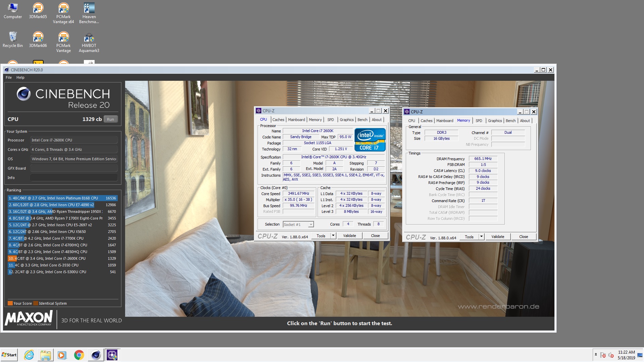Click the muted volume tray icon
Viewport: 644px width, 362px height.
click(x=611, y=355)
